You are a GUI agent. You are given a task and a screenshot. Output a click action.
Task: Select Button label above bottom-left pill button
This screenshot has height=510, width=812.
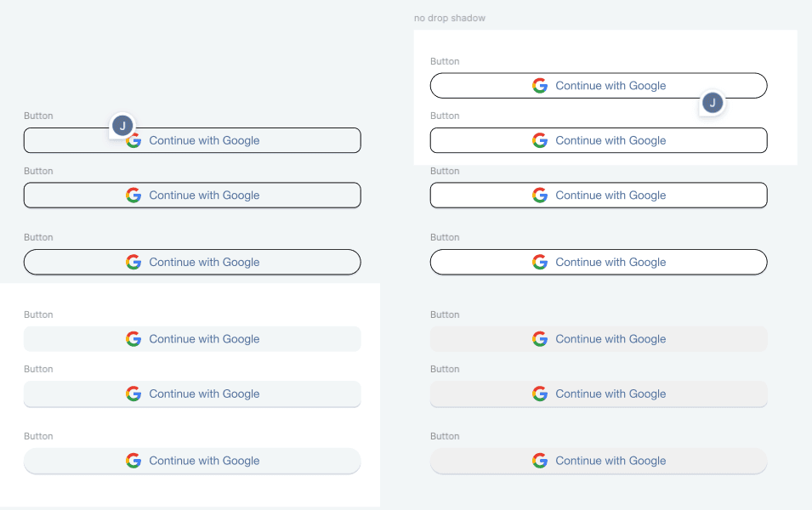38,436
